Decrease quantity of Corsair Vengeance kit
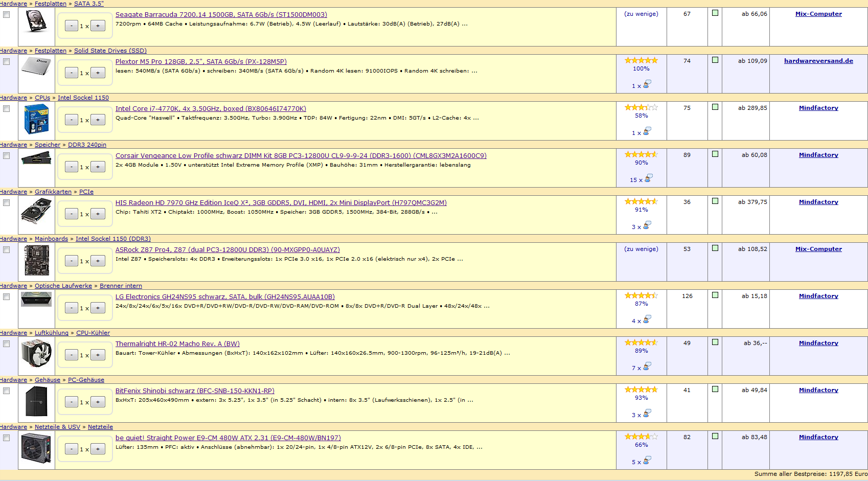Viewport: 868px width, 481px height. click(72, 167)
